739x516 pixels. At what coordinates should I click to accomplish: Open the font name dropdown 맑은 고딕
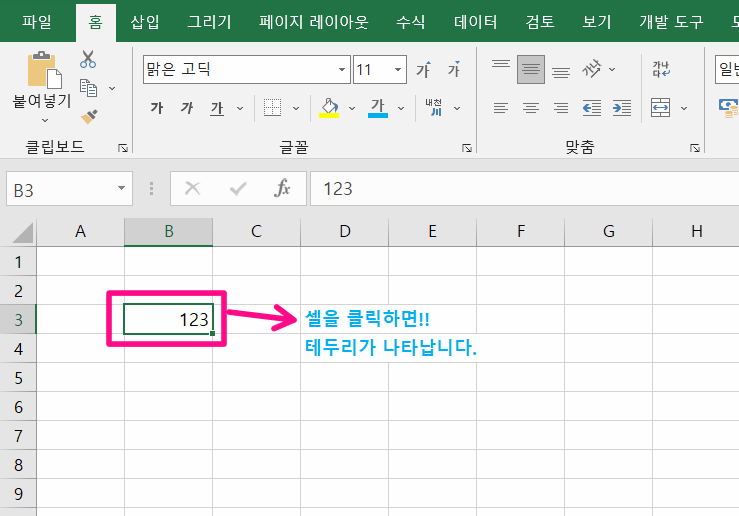pos(342,70)
